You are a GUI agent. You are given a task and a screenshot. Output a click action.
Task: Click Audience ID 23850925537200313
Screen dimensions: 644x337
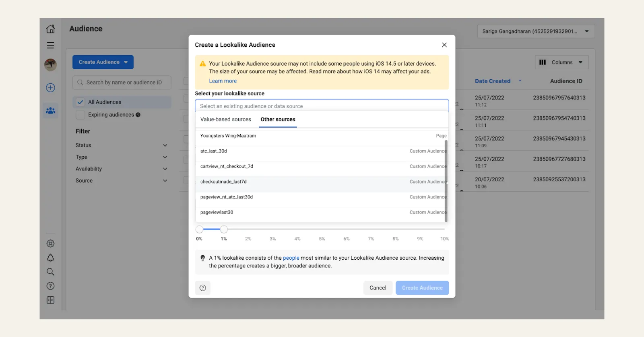pos(559,180)
